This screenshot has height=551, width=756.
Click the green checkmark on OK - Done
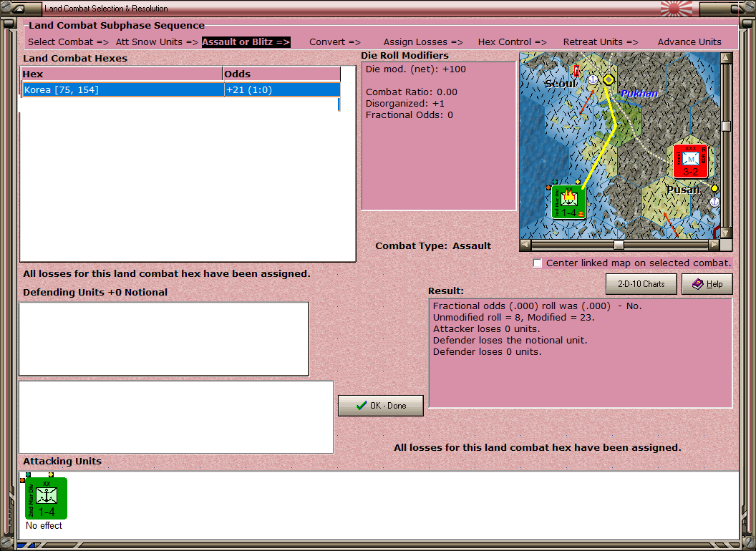click(361, 406)
